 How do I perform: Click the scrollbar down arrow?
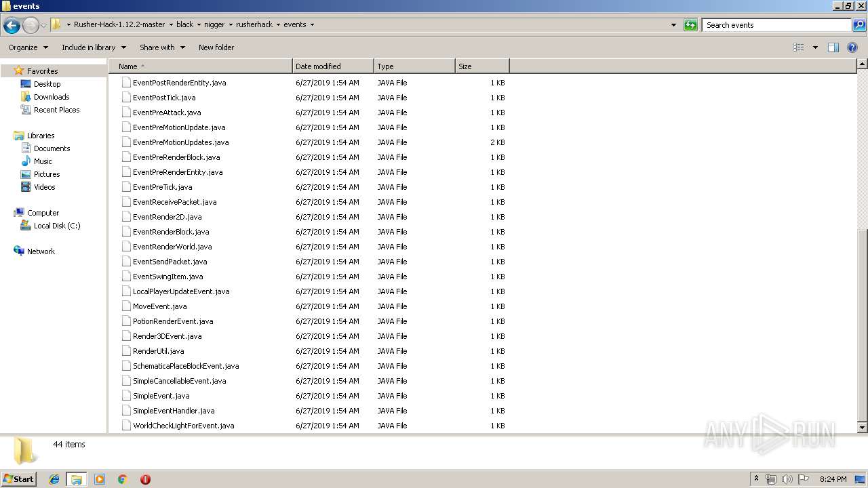863,428
